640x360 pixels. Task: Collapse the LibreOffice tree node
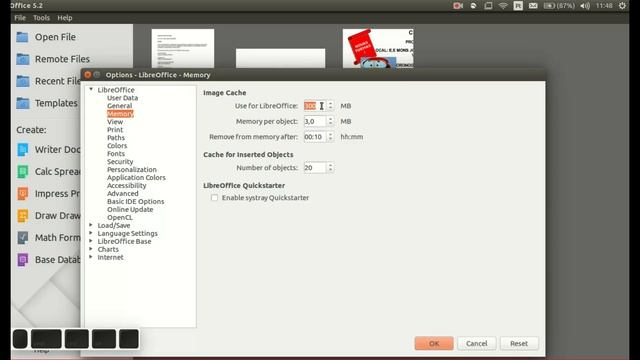point(91,89)
